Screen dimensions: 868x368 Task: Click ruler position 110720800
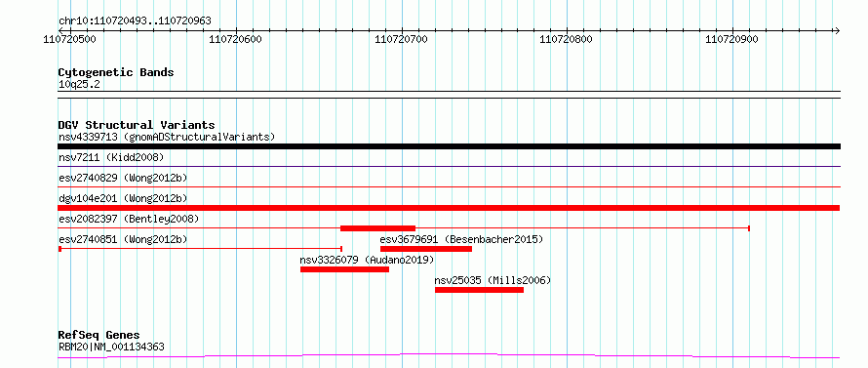click(567, 39)
